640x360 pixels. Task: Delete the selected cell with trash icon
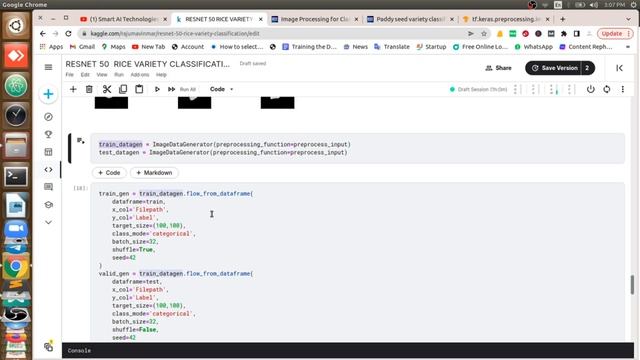[x=89, y=89]
